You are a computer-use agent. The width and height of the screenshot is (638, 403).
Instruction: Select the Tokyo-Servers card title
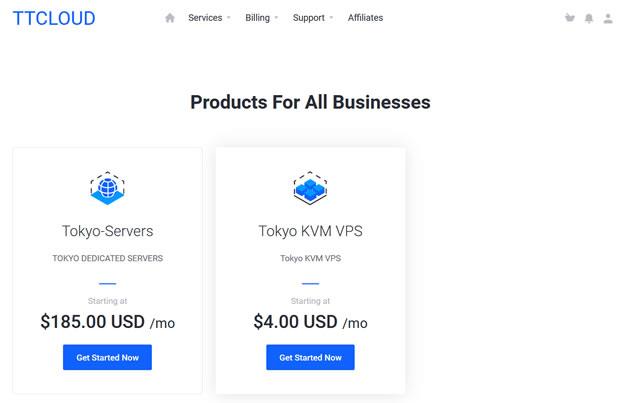107,231
